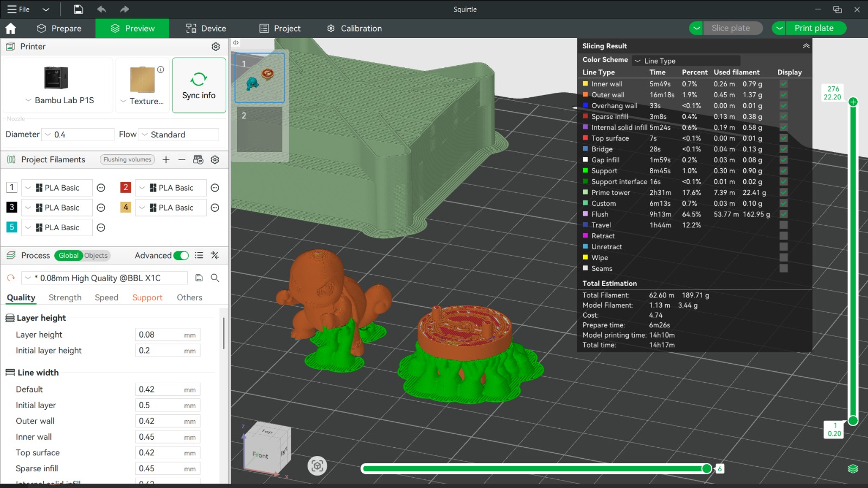Image resolution: width=868 pixels, height=488 pixels.
Task: Save the process preset icon
Action: (199, 278)
